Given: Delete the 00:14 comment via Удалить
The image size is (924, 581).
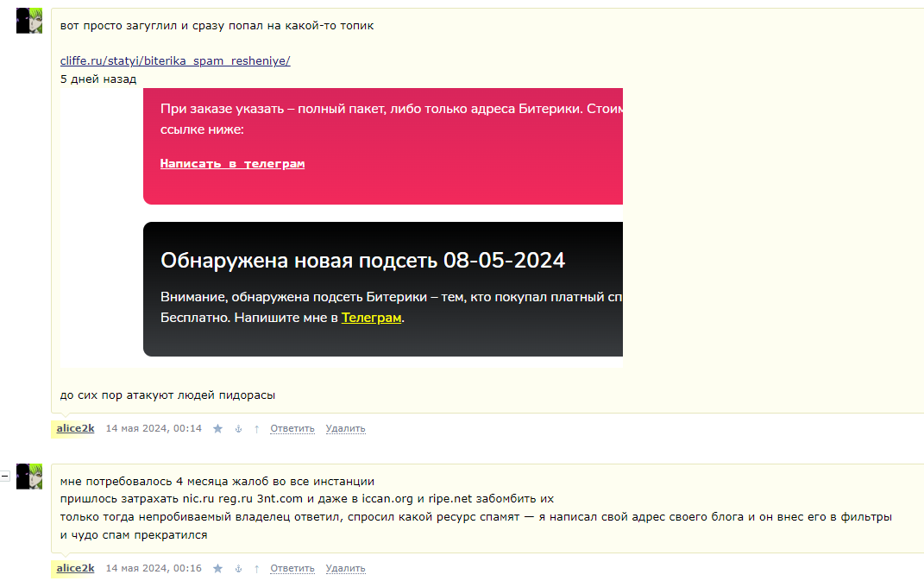Looking at the screenshot, I should 345,429.
